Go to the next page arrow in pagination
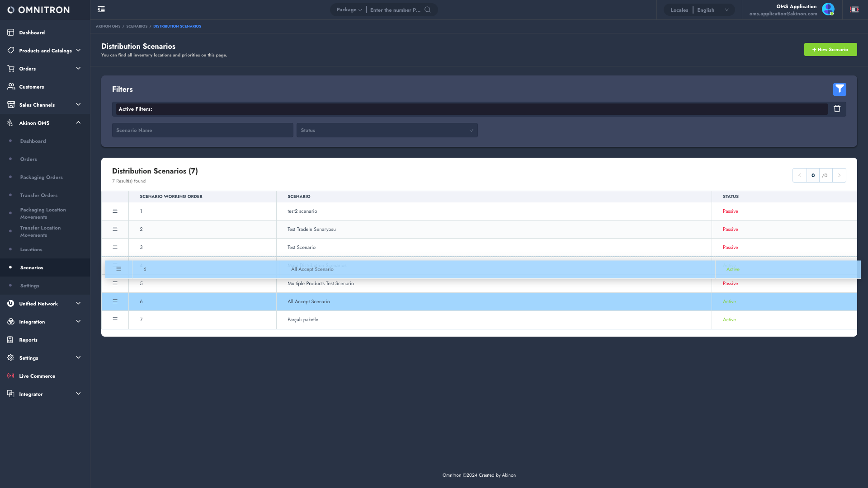 [x=839, y=175]
